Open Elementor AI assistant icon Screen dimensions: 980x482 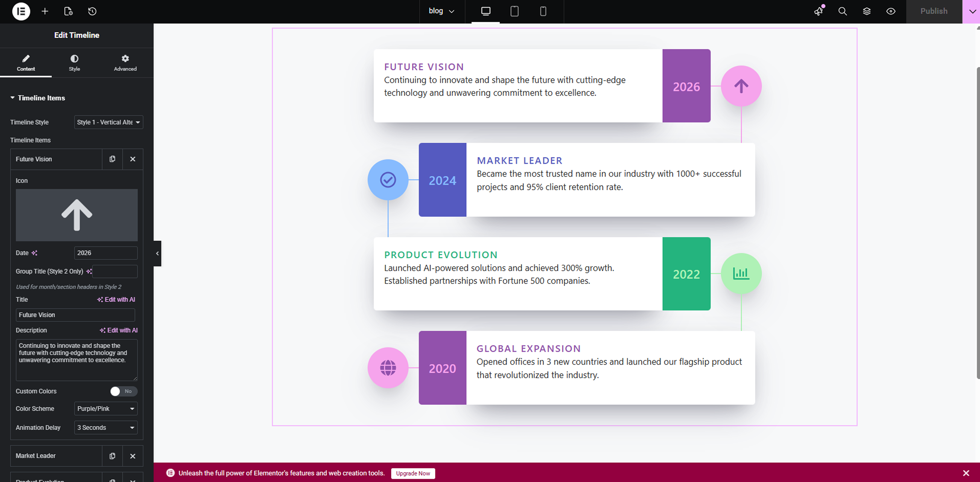pyautogui.click(x=819, y=11)
